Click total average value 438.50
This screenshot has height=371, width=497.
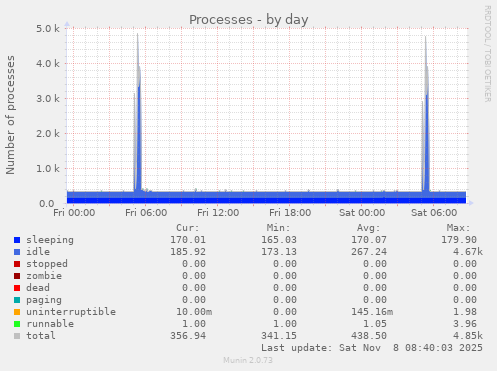coord(369,336)
